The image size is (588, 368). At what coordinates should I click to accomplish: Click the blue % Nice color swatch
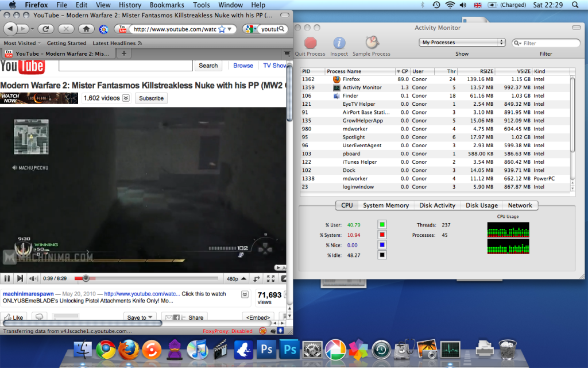382,245
